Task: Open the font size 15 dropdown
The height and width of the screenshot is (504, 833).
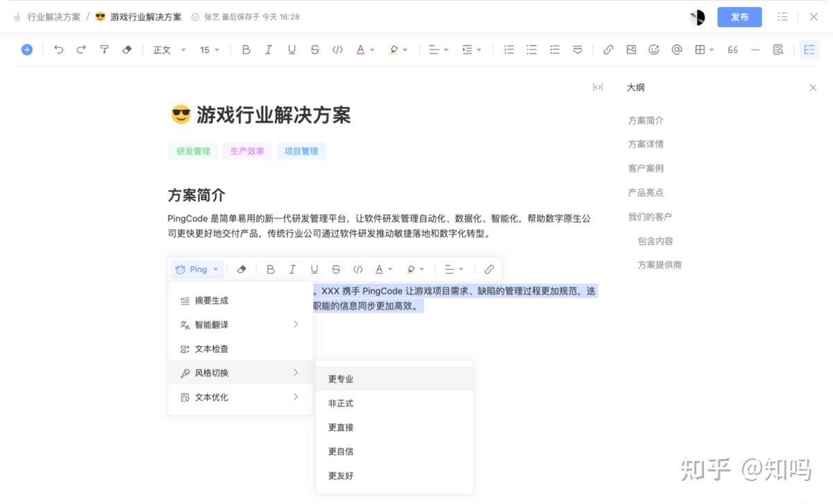Action: coord(210,49)
